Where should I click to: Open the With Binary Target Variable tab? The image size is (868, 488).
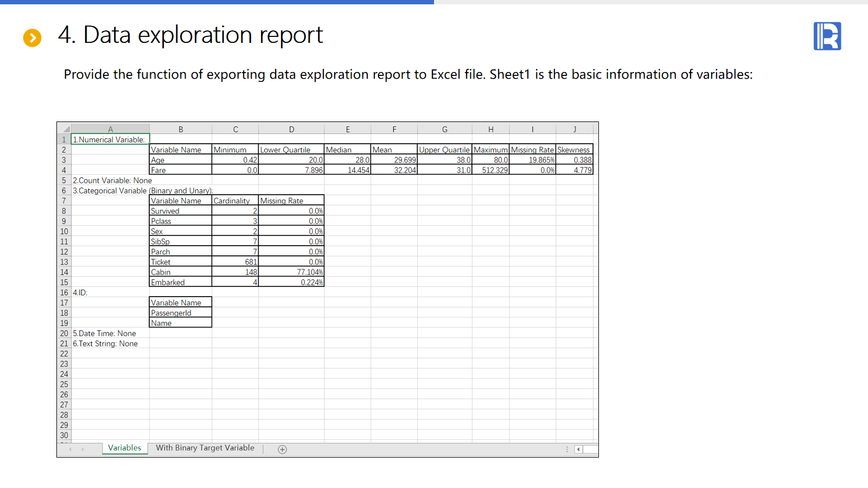coord(205,448)
